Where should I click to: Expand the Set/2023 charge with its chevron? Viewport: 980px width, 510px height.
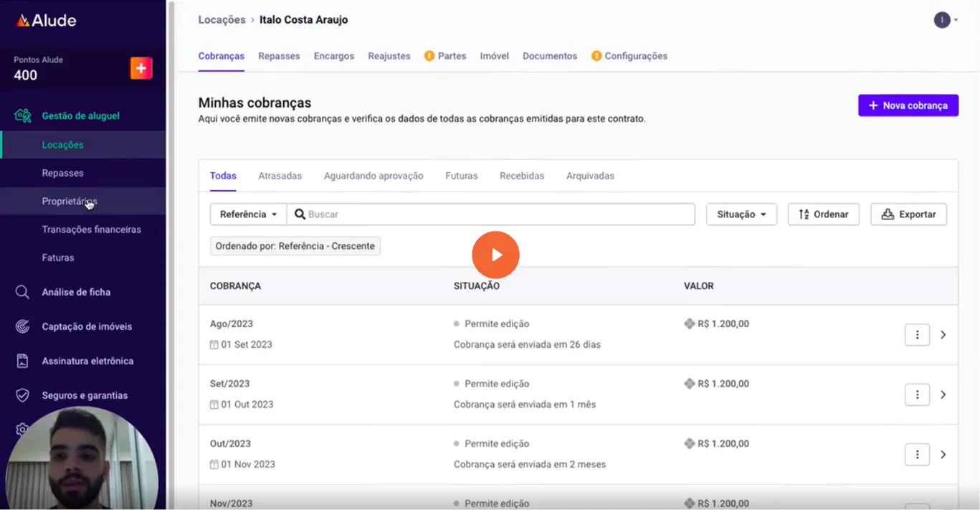(x=943, y=395)
